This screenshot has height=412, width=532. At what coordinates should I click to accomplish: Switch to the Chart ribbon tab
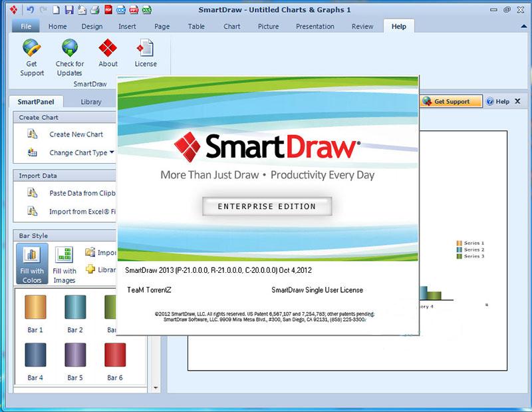point(231,27)
